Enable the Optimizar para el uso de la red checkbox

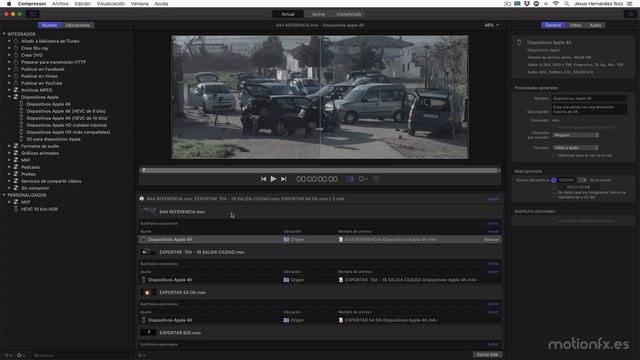coord(554,156)
